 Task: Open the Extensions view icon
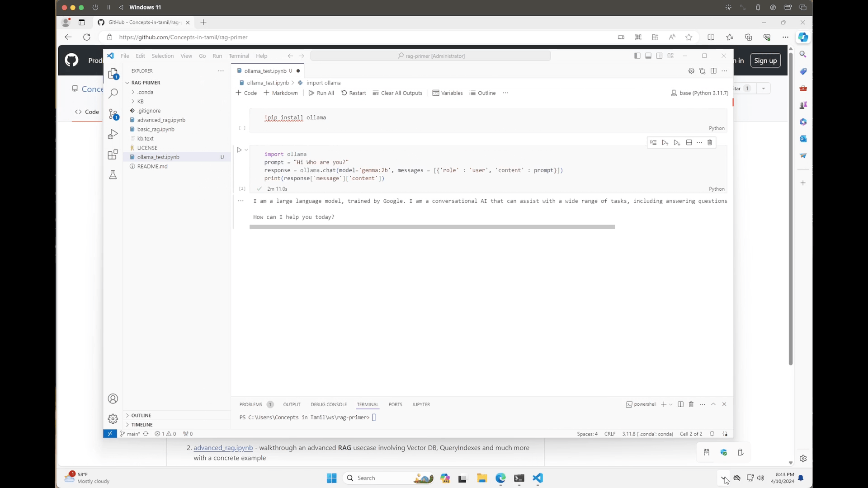click(113, 155)
